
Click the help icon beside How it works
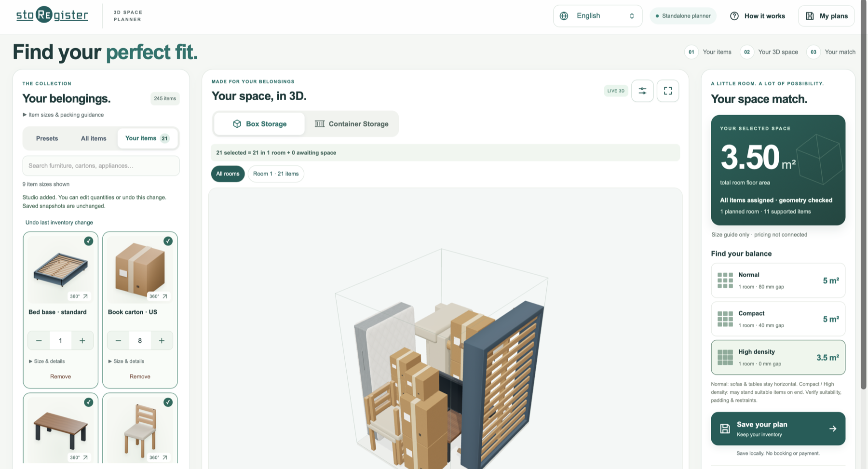point(734,16)
